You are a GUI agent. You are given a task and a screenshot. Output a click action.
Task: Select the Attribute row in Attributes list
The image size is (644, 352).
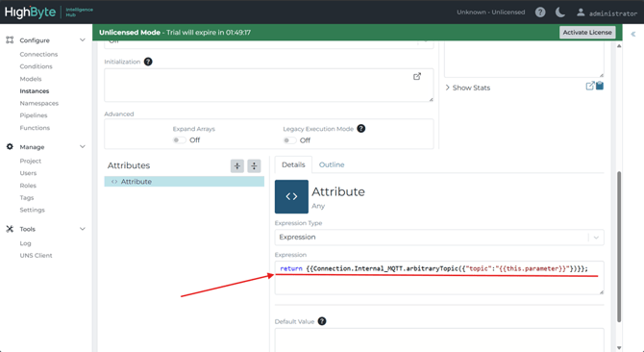point(184,182)
